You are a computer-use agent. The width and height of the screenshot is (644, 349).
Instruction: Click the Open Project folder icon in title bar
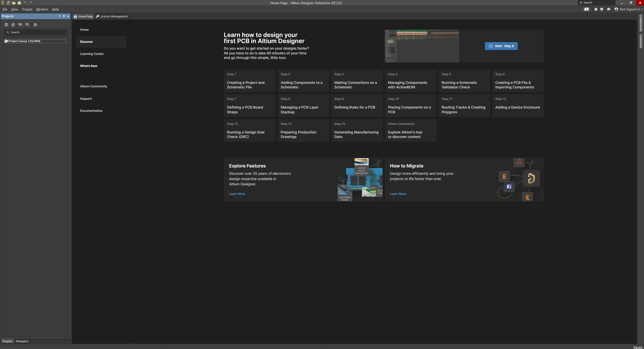click(x=19, y=3)
